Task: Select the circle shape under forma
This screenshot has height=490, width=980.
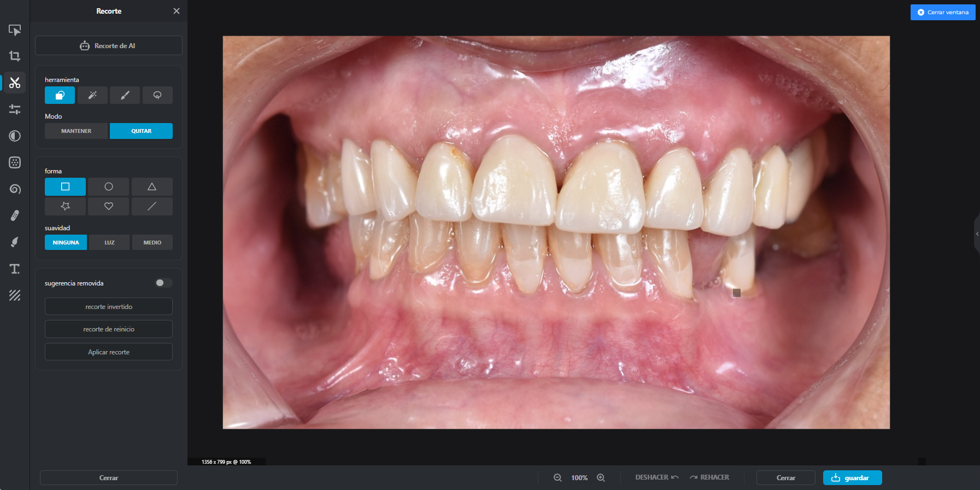Action: pyautogui.click(x=109, y=186)
